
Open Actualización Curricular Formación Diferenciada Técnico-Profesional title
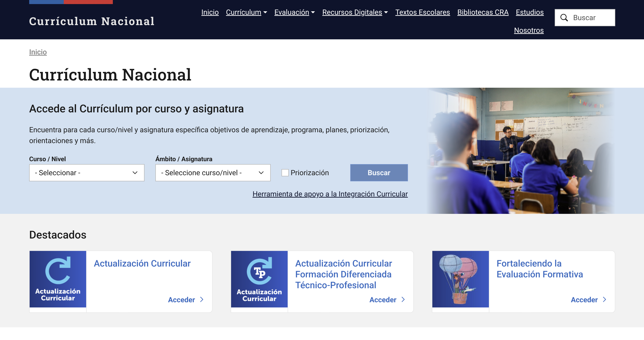click(343, 274)
